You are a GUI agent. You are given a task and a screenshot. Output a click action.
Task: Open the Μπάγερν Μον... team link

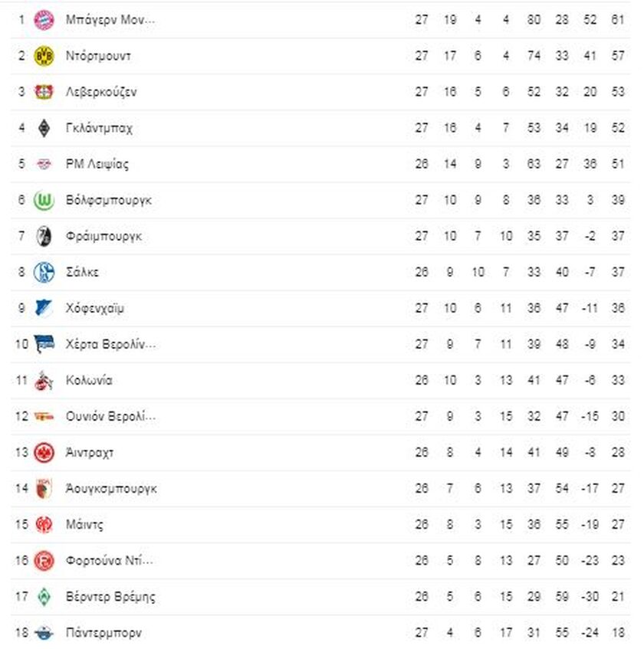(x=110, y=20)
